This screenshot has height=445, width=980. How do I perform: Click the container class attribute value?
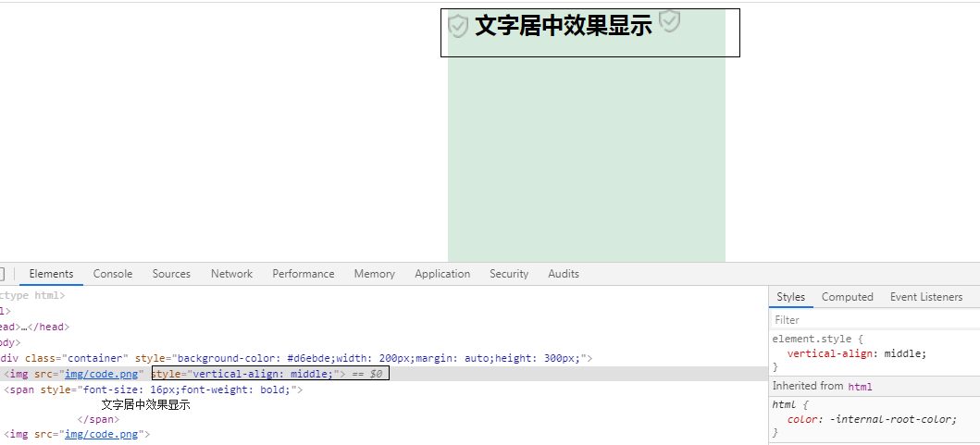pos(95,358)
